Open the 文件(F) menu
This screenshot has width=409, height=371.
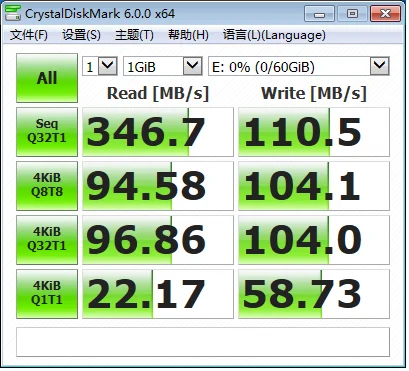(x=29, y=35)
